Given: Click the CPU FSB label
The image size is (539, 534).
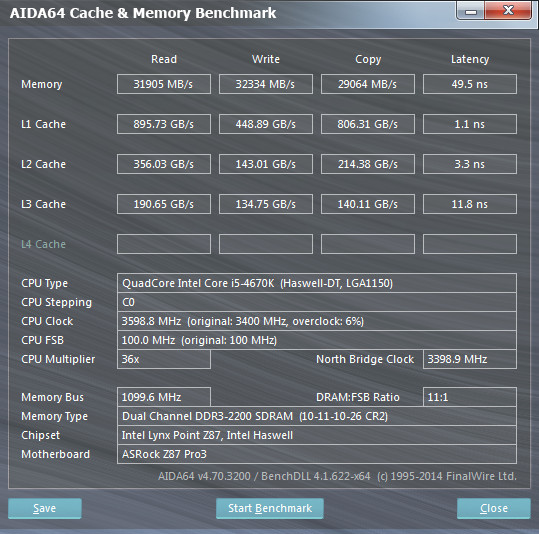Looking at the screenshot, I should tap(42, 340).
